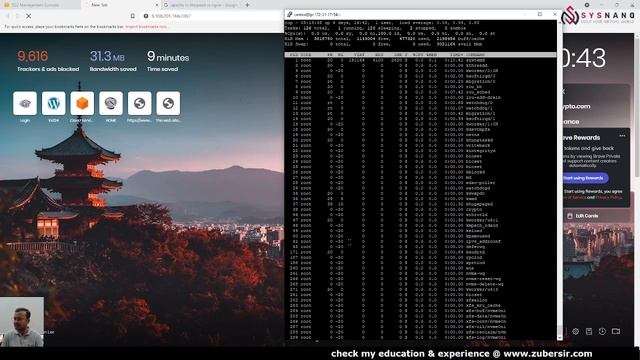Click the terminal column header row

pos(420,55)
